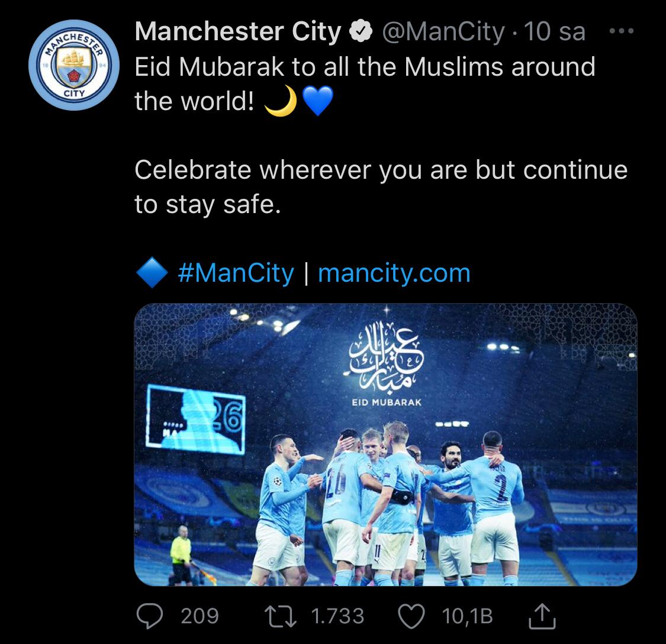Click the 1.733 retweets count
Viewport: 666px width, 644px height.
337,617
